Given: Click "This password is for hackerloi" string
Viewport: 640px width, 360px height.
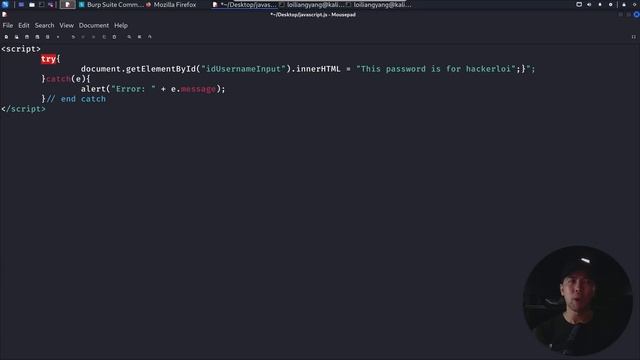Looking at the screenshot, I should (x=436, y=69).
